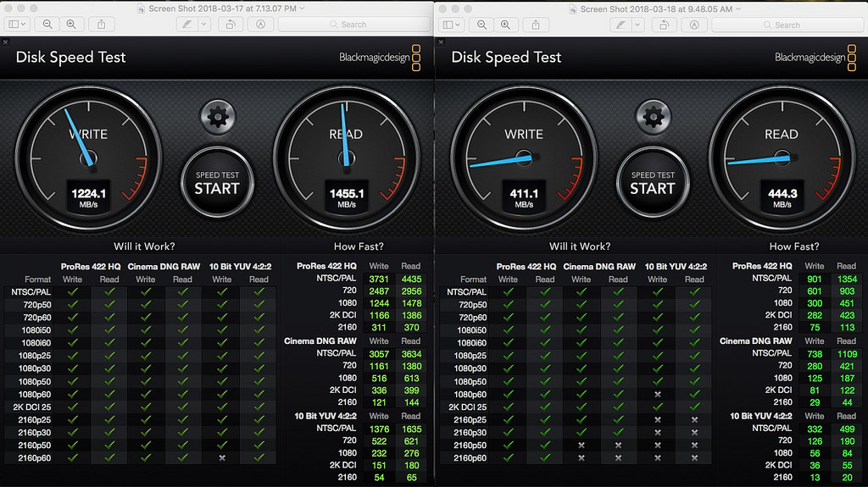Viewport: 868px width, 487px height.
Task: Click 3731 ProRes NTSC/PAL write value
Action: [x=379, y=279]
